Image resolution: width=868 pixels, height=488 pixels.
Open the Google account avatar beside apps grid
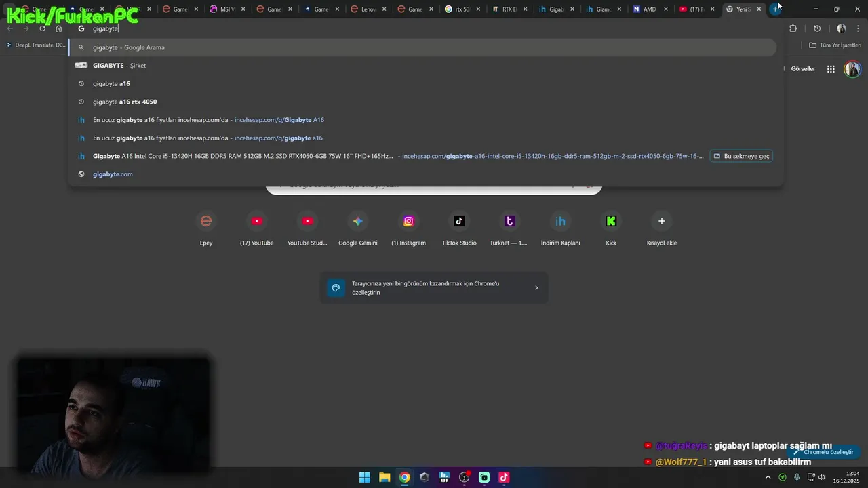pyautogui.click(x=852, y=69)
